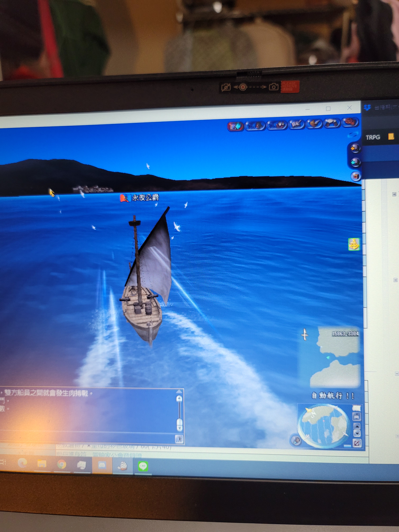Open the open-book menu button in the top bar
399x532 pixels.
point(296,124)
